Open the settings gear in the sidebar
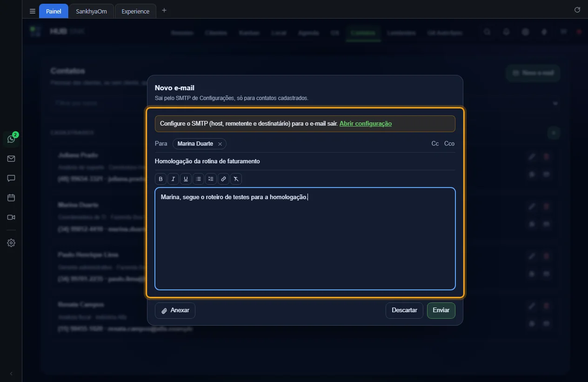The image size is (588, 382). pyautogui.click(x=11, y=243)
